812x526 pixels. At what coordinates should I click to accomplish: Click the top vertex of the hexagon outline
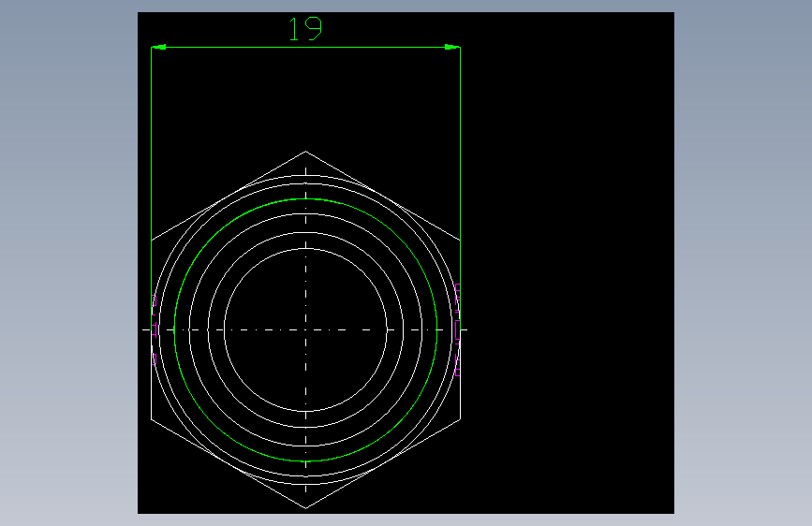305,152
